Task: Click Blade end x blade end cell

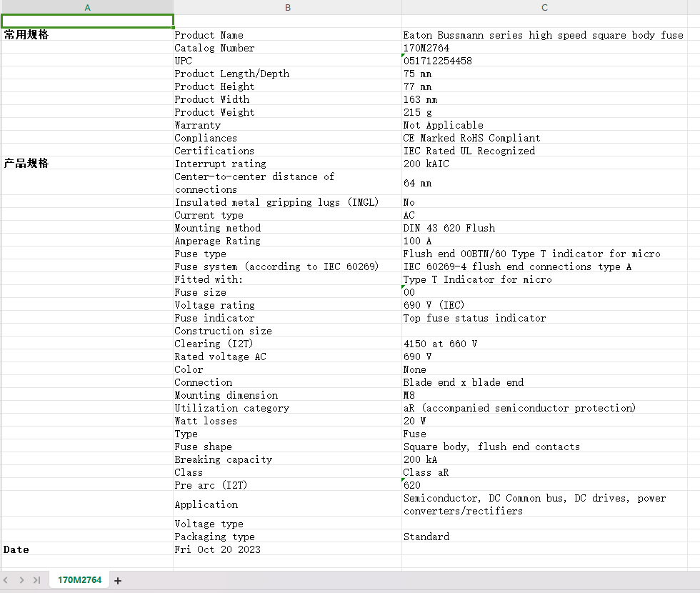Action: (x=544, y=382)
